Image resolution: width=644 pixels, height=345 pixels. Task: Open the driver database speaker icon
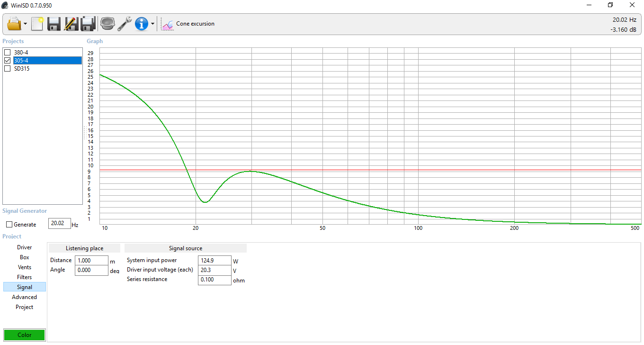(x=108, y=24)
